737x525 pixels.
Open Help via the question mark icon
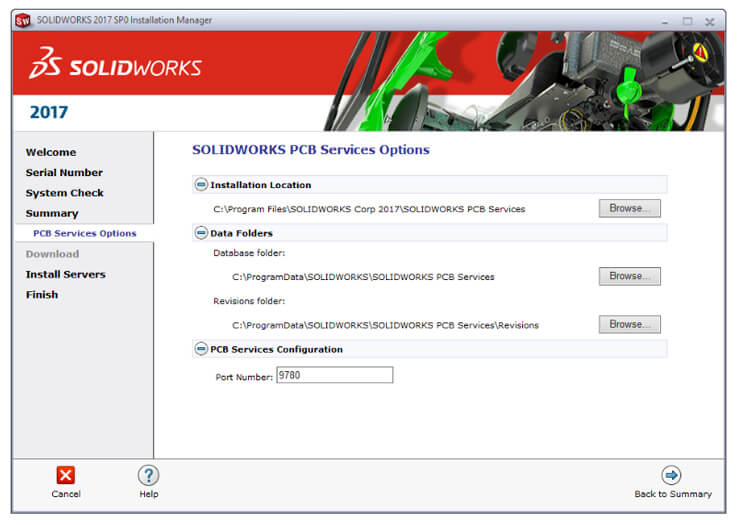click(x=148, y=476)
